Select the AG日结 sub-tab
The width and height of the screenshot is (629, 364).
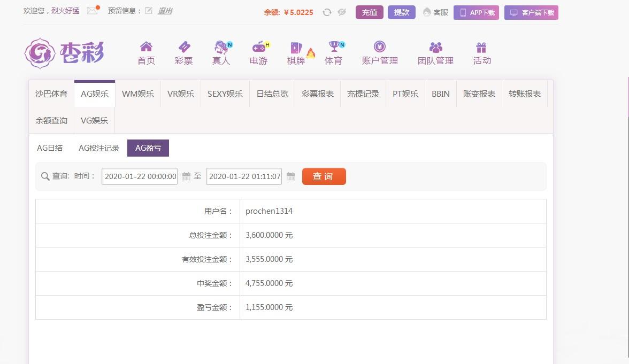(x=50, y=148)
